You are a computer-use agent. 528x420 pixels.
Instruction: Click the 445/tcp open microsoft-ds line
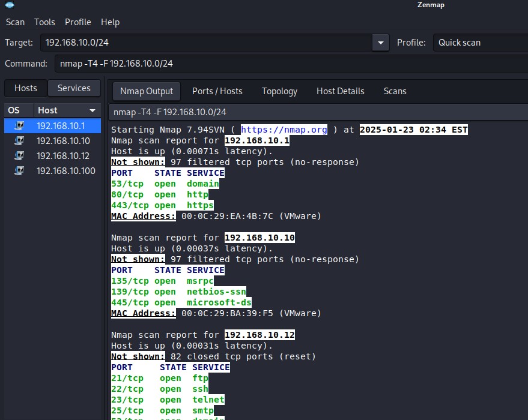pyautogui.click(x=181, y=302)
